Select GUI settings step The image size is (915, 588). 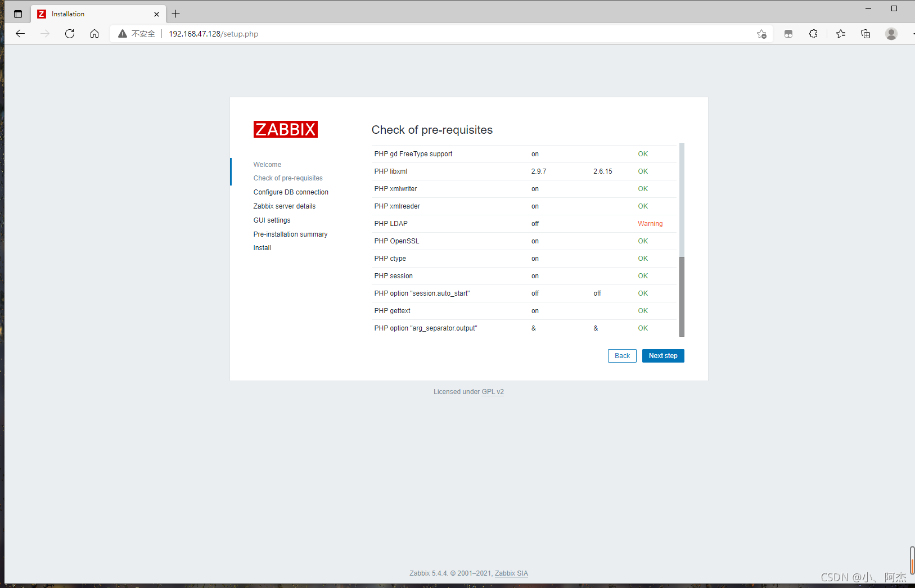[272, 220]
